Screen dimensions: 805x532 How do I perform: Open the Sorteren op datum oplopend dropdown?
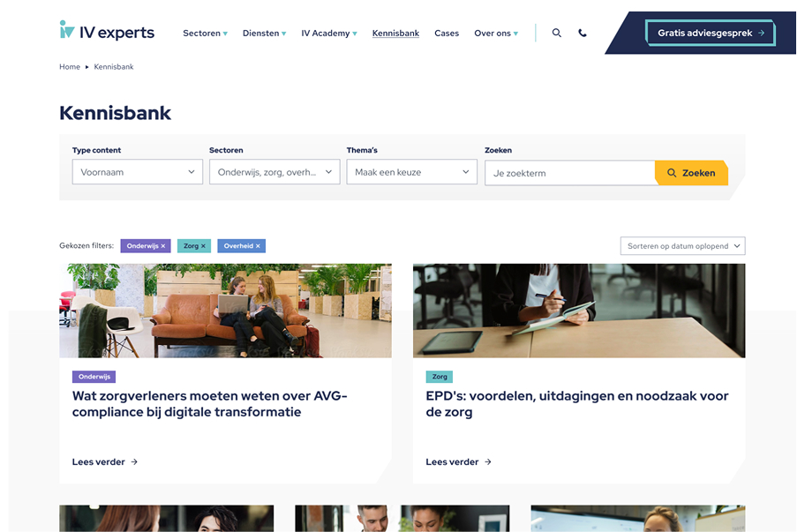(x=683, y=246)
